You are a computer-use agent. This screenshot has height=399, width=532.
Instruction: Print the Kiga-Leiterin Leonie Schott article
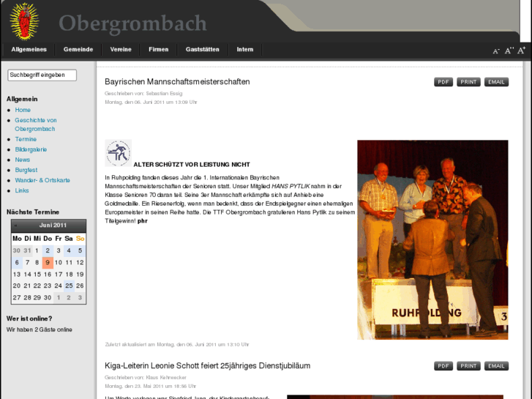pyautogui.click(x=468, y=366)
